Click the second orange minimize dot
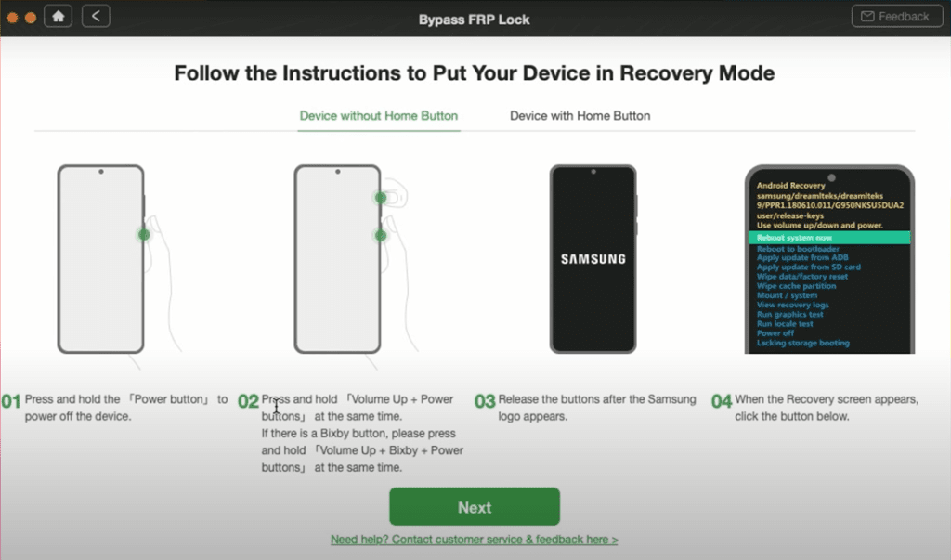 tap(31, 18)
